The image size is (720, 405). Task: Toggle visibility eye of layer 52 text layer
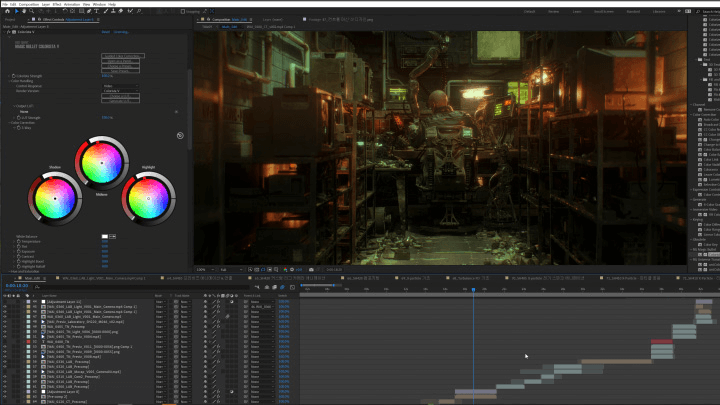(5, 342)
